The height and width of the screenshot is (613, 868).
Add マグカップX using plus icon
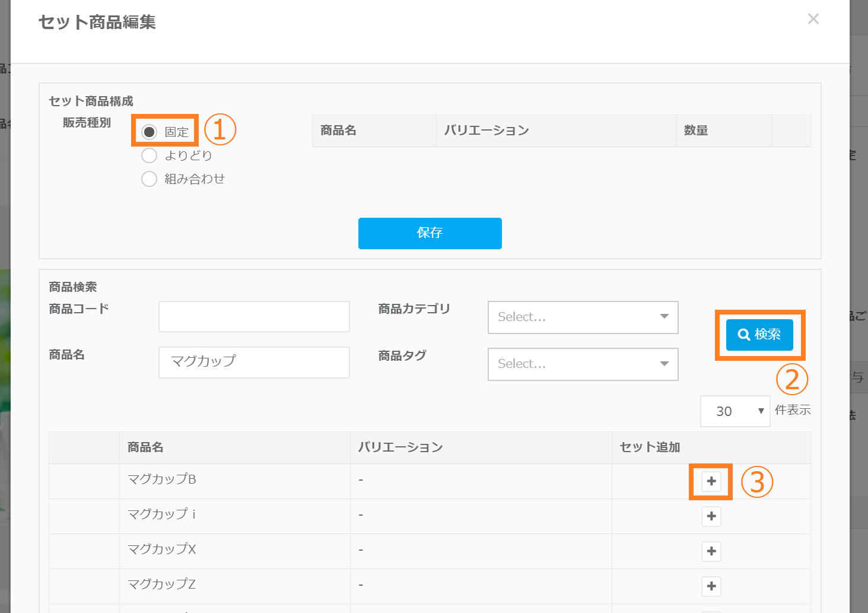pyautogui.click(x=711, y=551)
